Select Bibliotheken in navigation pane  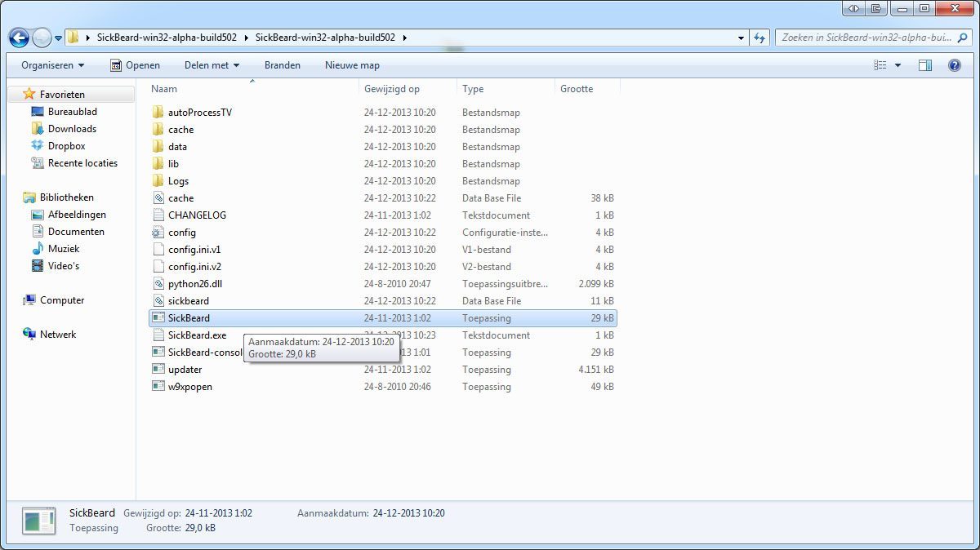pyautogui.click(x=66, y=197)
